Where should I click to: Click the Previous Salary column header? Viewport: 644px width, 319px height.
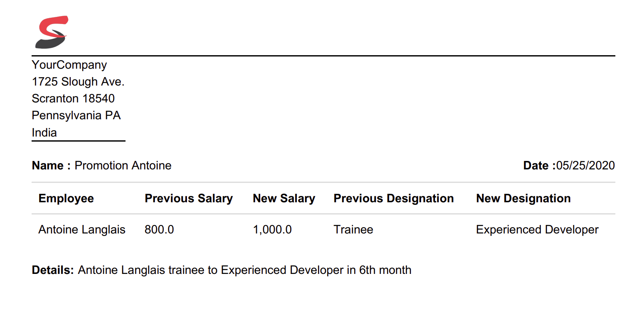[189, 198]
